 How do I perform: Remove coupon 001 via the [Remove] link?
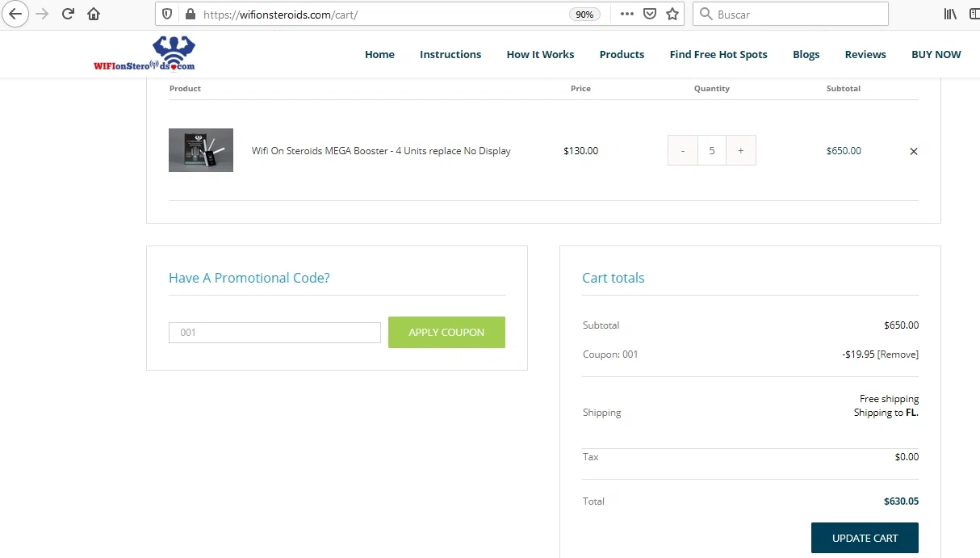[898, 355]
